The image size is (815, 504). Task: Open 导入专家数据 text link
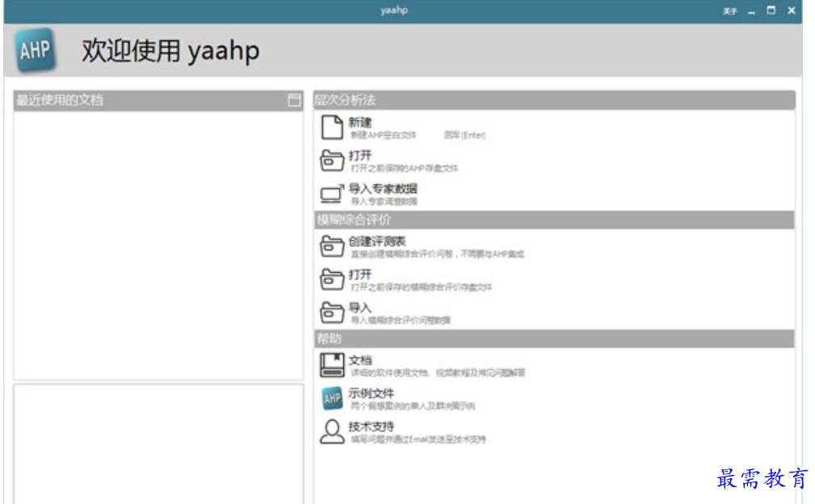point(383,189)
